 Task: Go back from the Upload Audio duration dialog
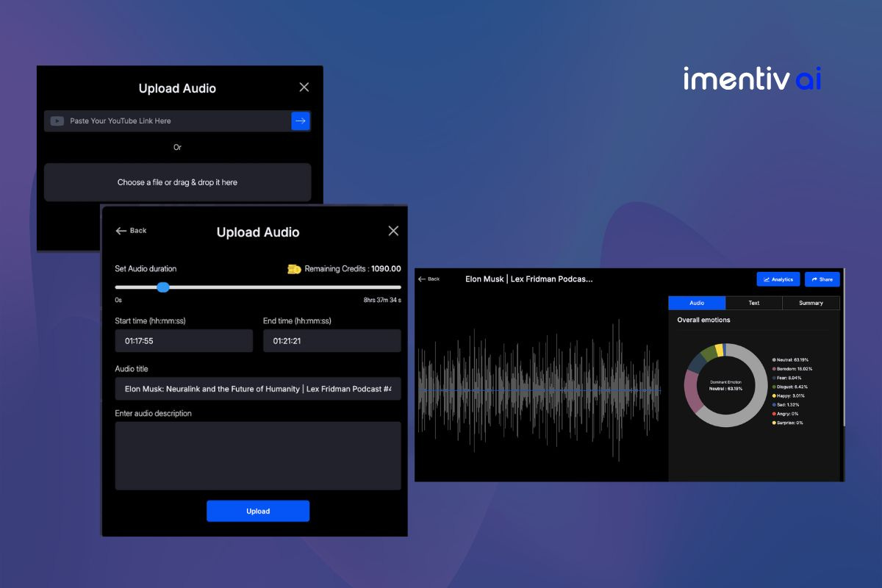(131, 231)
